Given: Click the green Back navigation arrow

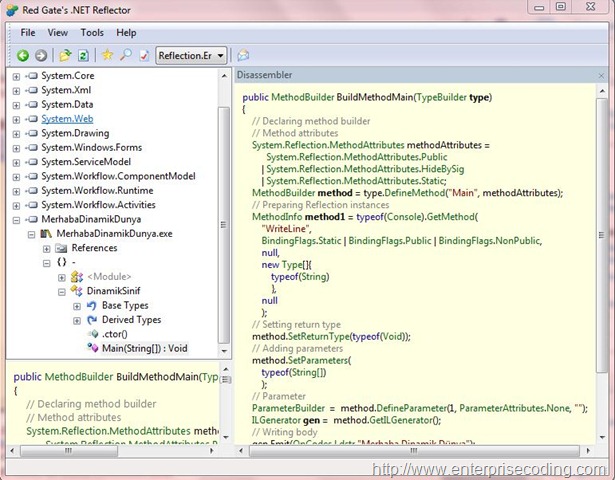Looking at the screenshot, I should (x=23, y=56).
